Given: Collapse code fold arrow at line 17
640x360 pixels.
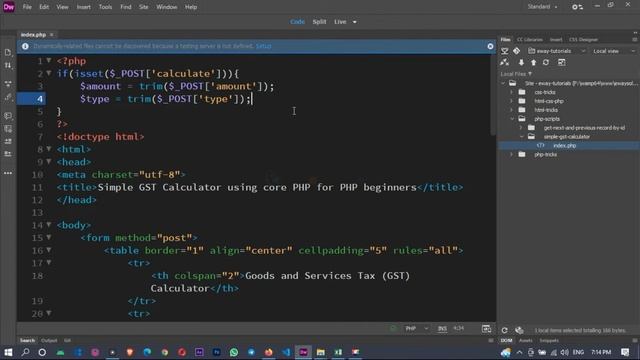Looking at the screenshot, I should click(x=49, y=262).
